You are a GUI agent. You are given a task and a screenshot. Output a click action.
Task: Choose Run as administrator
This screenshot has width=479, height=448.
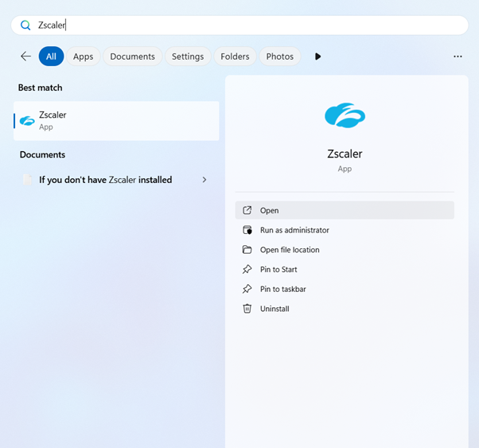tap(345, 230)
